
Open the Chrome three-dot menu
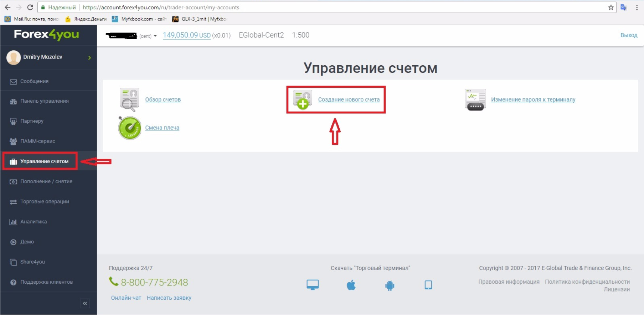point(637,7)
